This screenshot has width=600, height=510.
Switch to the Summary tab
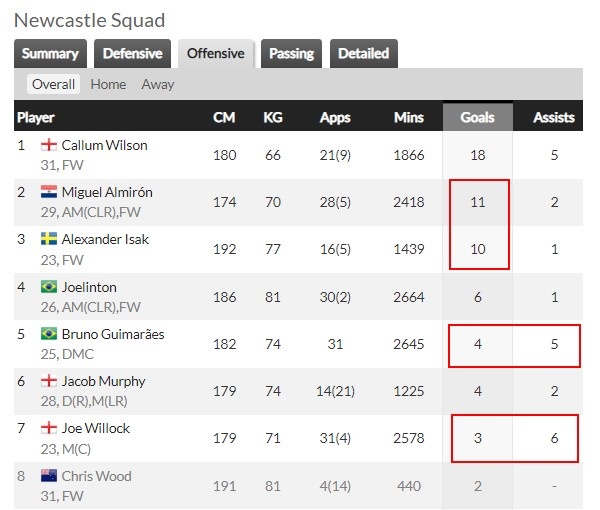tap(50, 54)
